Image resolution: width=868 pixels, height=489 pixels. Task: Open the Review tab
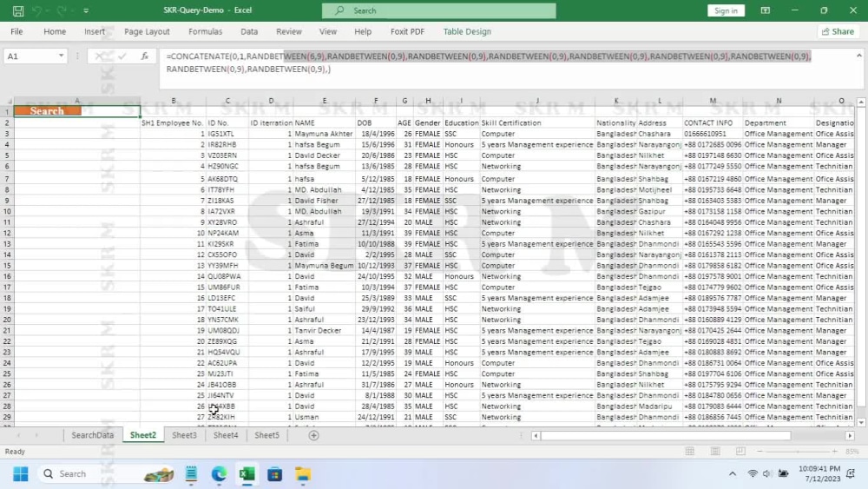click(x=289, y=31)
